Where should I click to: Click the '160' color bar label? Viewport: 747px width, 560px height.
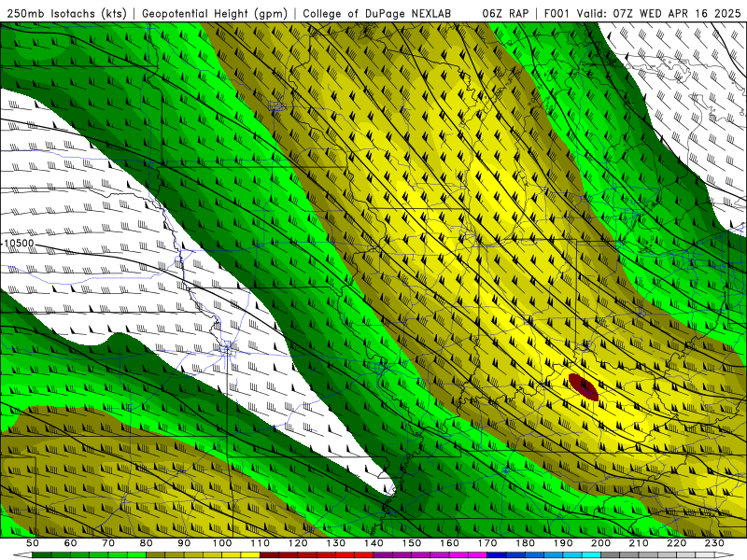coord(449,543)
